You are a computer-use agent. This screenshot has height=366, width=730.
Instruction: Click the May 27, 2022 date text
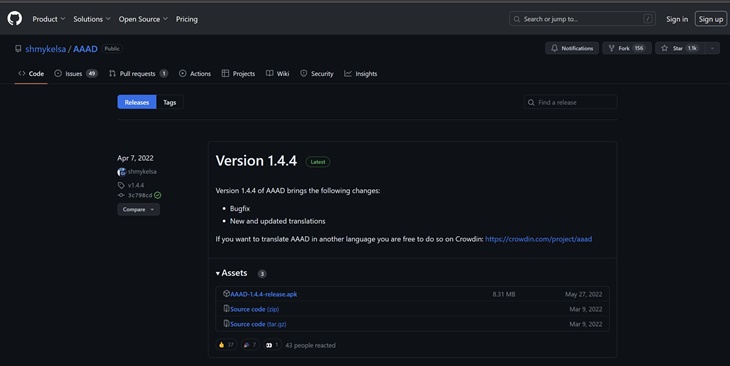[583, 294]
